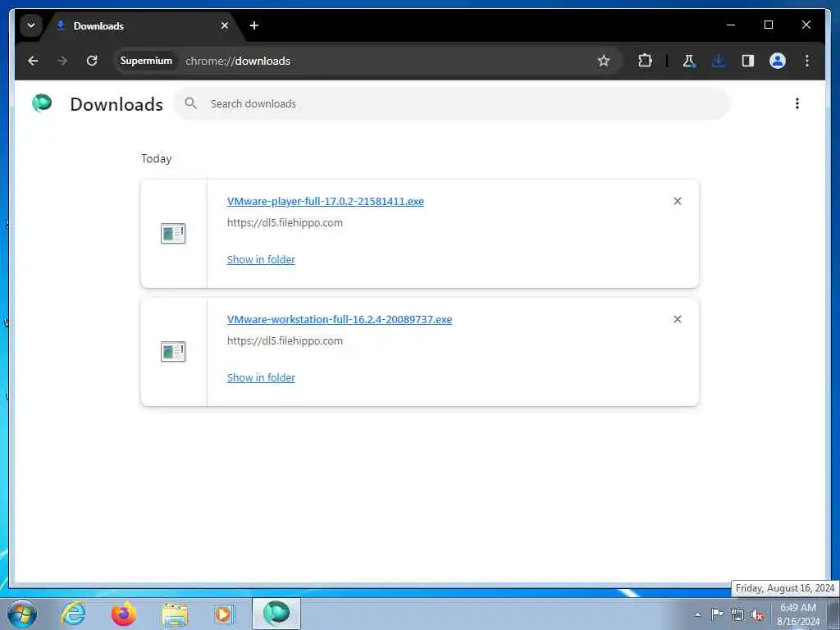
Task: Click the Today date heading
Action: 157,158
